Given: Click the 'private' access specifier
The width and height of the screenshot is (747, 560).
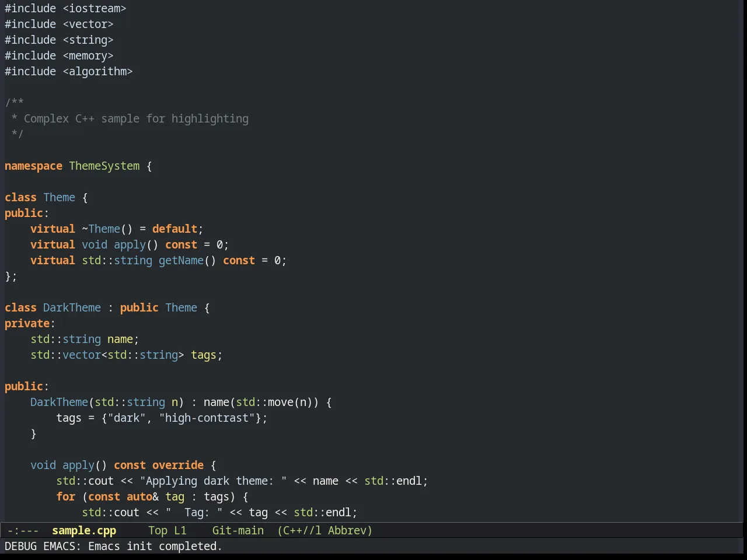Looking at the screenshot, I should point(27,324).
